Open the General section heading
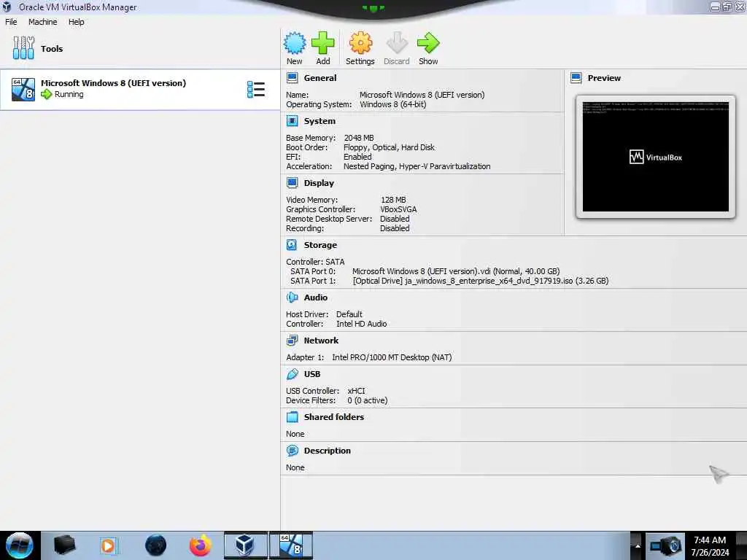This screenshot has width=747, height=560. point(320,77)
